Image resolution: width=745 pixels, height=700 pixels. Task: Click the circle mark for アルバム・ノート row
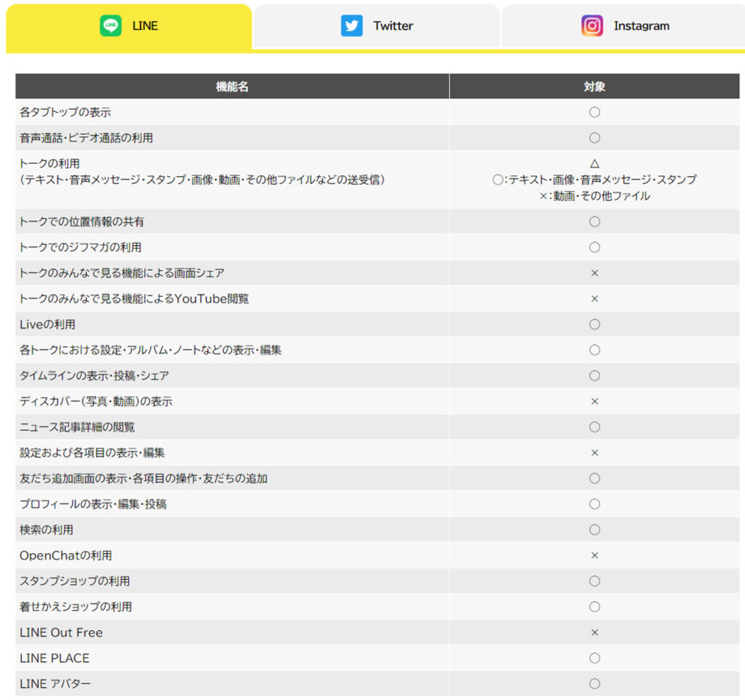point(594,350)
